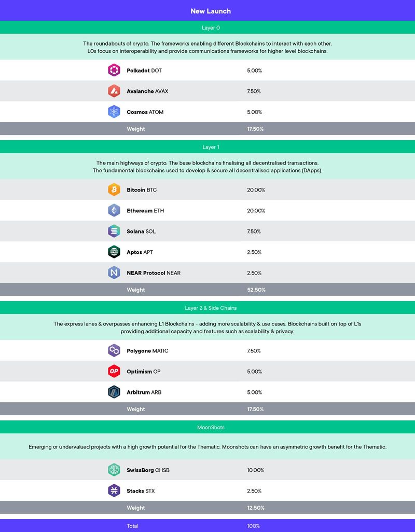This screenshot has height=532, width=415.
Task: Select the Layer 1 section header
Action: (x=211, y=147)
